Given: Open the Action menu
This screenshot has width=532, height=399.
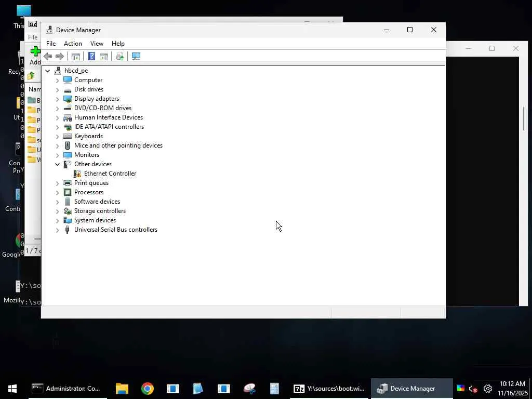Looking at the screenshot, I should (73, 44).
